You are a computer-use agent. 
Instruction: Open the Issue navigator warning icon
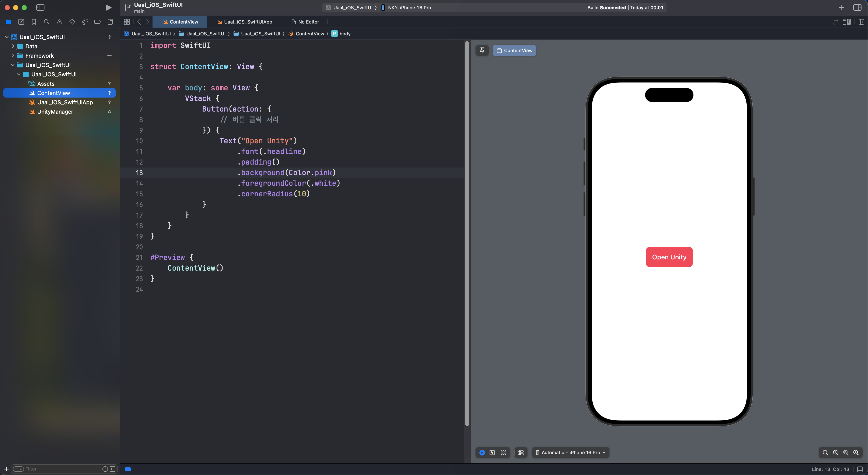[59, 22]
